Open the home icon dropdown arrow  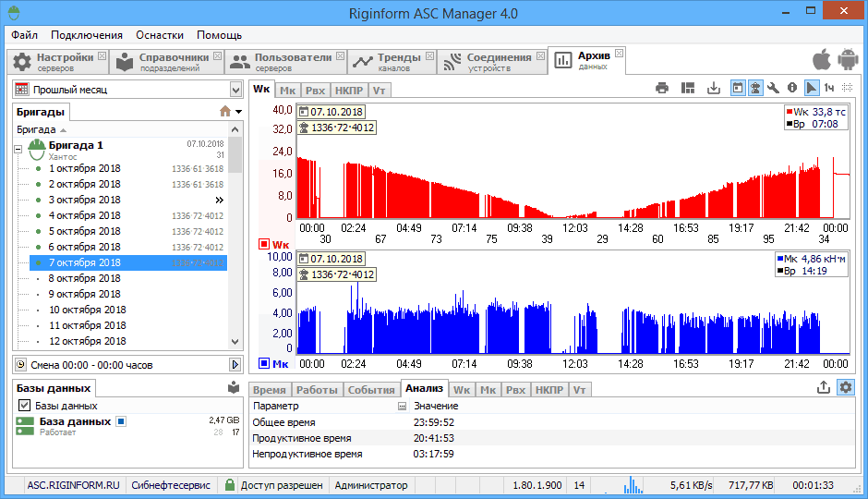(x=239, y=112)
